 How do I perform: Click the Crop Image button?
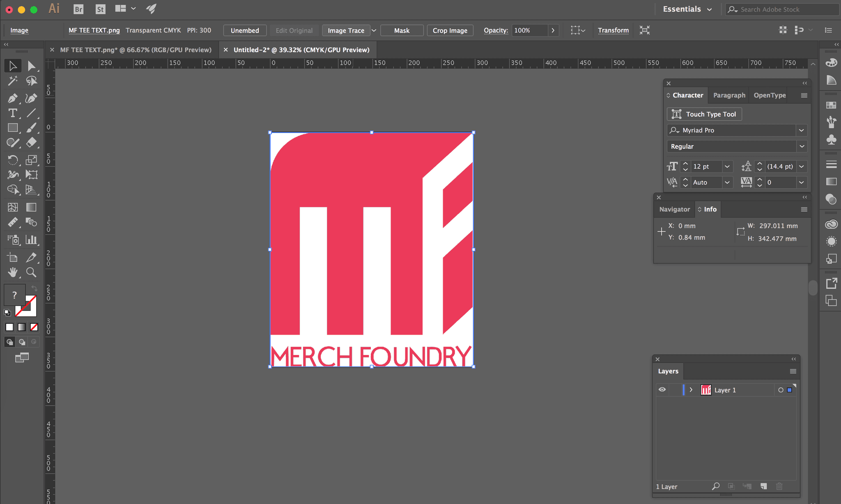[x=450, y=30]
